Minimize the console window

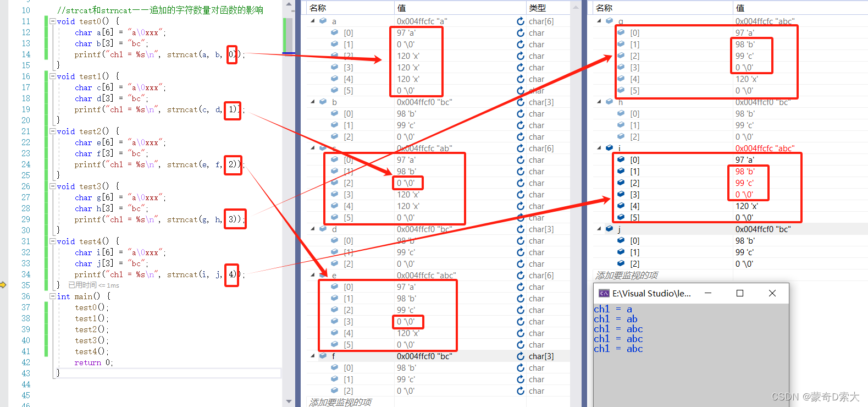point(708,293)
